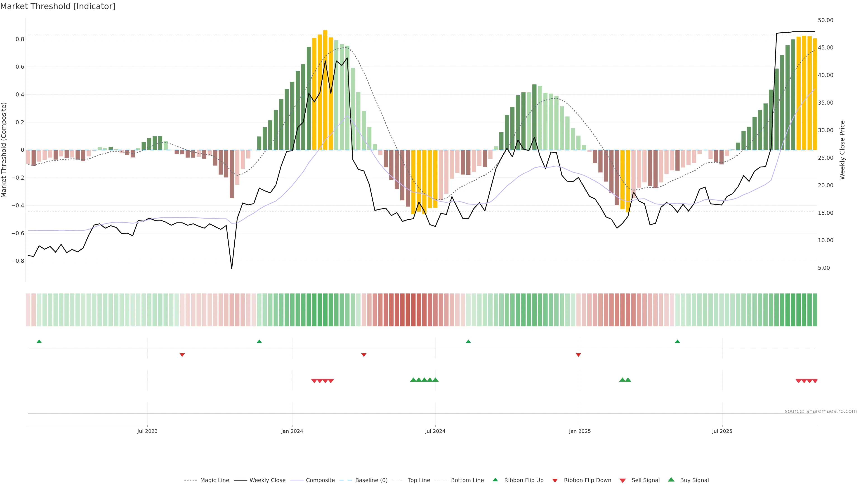This screenshot has width=868, height=488.
Task: Click the Ribbon Flip Down marker between Jan and Jul 2024
Action: [x=363, y=355]
